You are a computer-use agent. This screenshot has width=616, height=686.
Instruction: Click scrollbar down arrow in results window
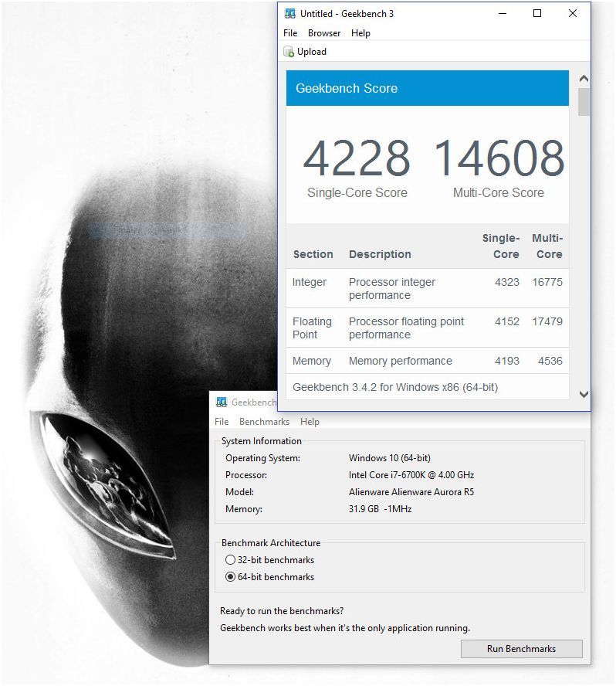[584, 394]
